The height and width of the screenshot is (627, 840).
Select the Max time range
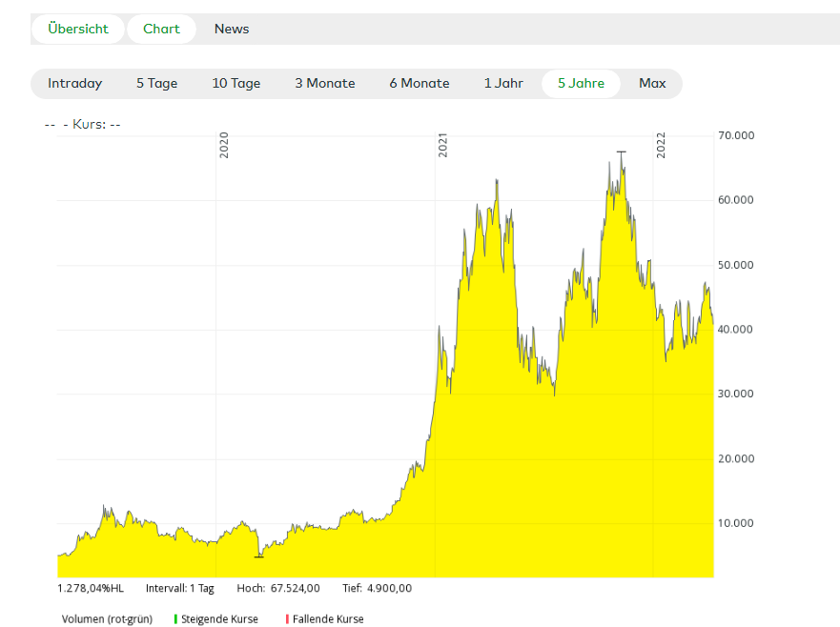(652, 84)
